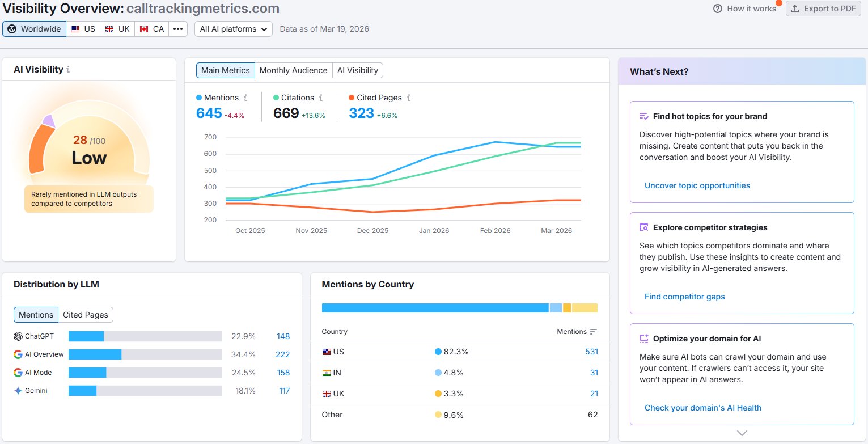Click the US flag in the country table
The width and height of the screenshot is (868, 444).
click(326, 352)
